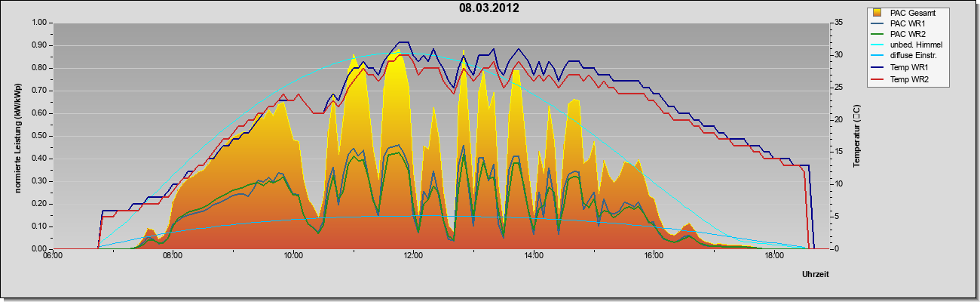Click the 08:00 time axis tick
980x302 pixels.
(173, 256)
